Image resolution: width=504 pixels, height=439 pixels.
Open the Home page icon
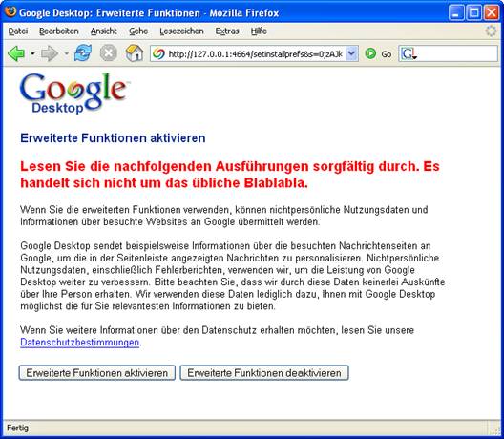tap(135, 53)
